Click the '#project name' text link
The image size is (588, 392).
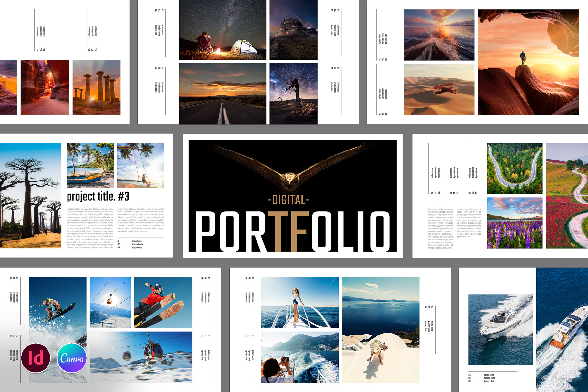pyautogui.click(x=138, y=244)
